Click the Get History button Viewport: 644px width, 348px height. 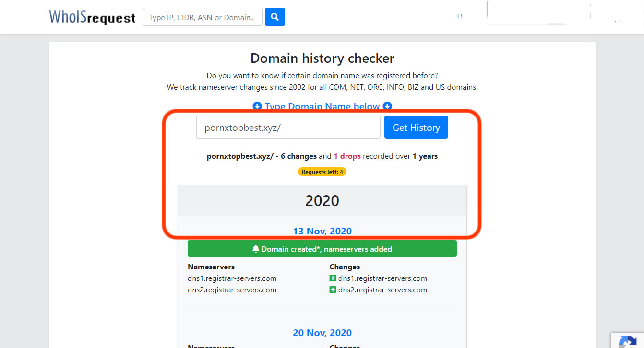click(x=416, y=127)
